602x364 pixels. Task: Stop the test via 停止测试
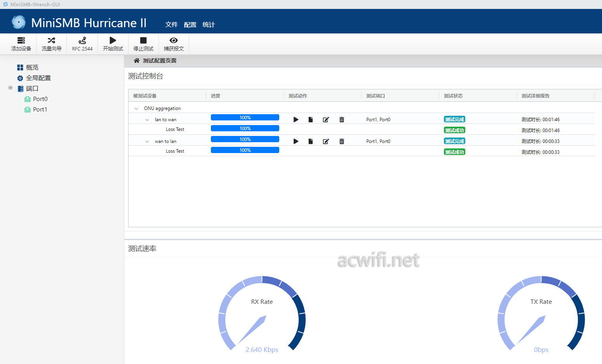pos(143,44)
